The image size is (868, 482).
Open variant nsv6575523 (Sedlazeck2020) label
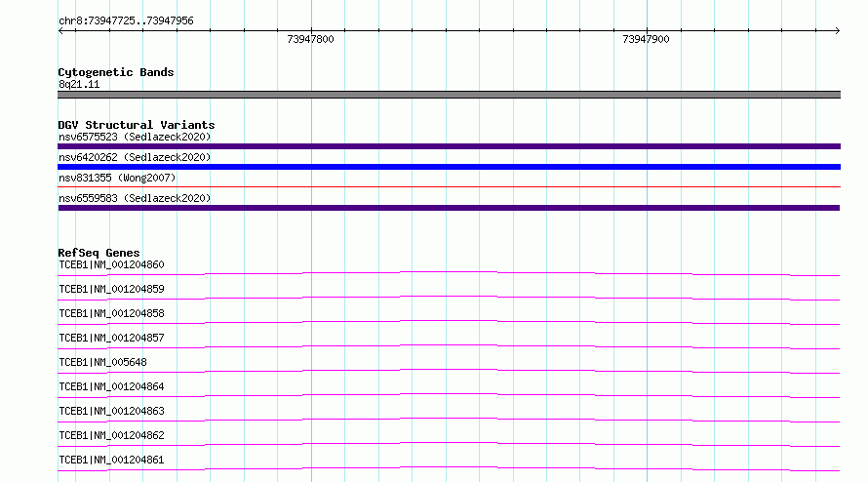(x=135, y=137)
